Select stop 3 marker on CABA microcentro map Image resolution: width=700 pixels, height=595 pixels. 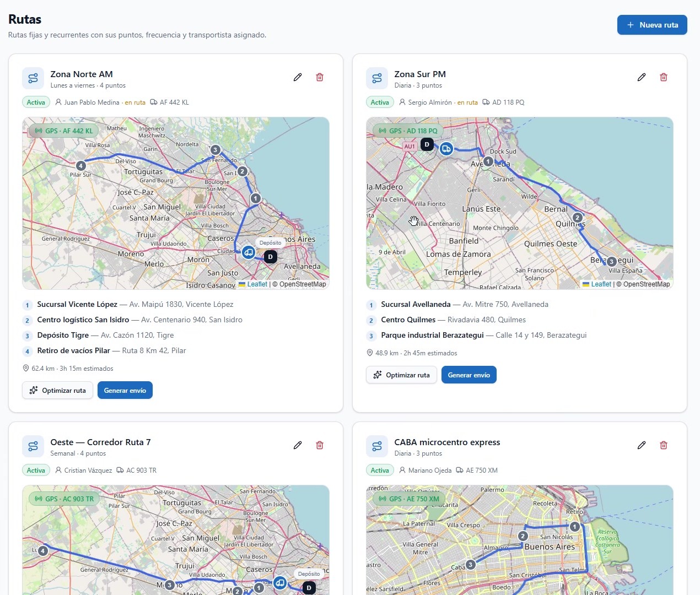(x=470, y=564)
